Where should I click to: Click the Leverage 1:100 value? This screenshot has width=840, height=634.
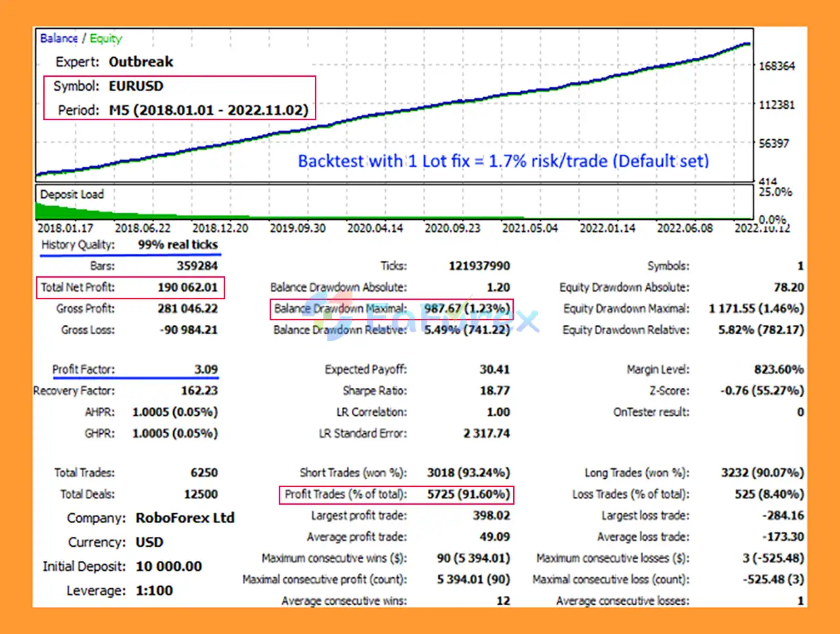pos(154,591)
